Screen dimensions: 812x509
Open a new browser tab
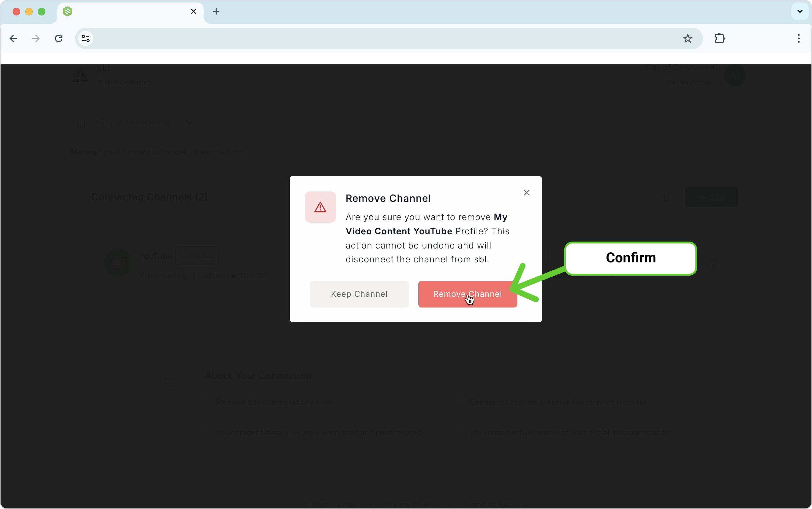tap(216, 11)
